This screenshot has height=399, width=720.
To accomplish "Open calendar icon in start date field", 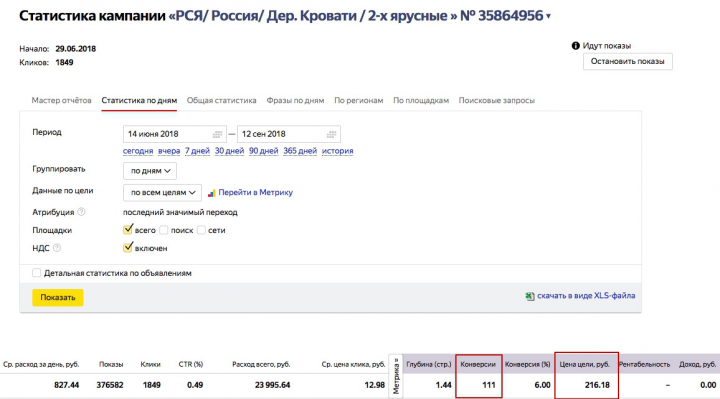I will 217,134.
